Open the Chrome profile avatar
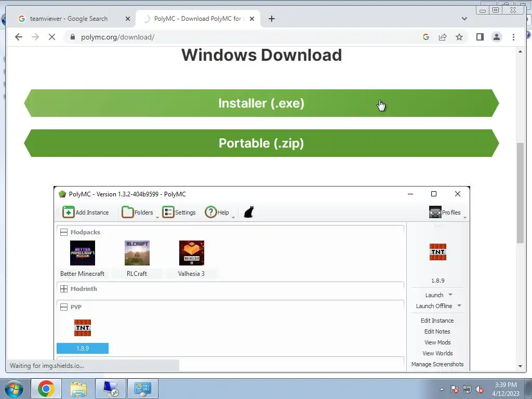 click(496, 37)
